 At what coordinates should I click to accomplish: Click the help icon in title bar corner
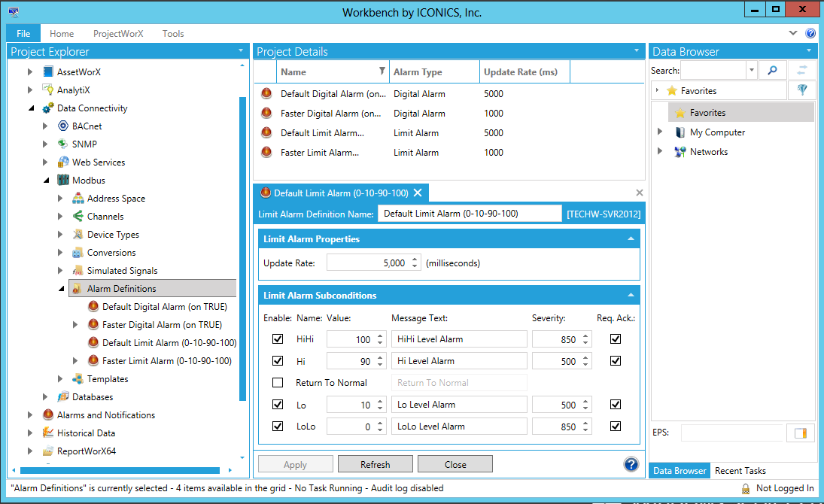[x=810, y=34]
